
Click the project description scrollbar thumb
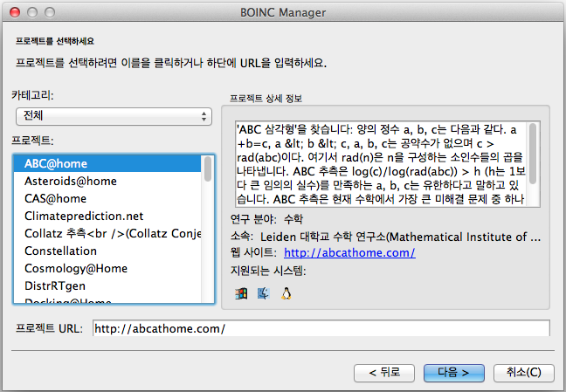pos(533,154)
